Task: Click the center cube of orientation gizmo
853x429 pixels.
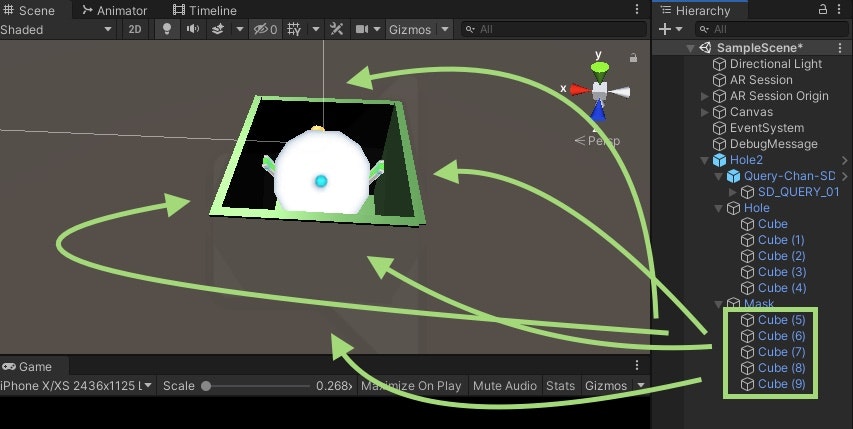Action: [x=599, y=90]
